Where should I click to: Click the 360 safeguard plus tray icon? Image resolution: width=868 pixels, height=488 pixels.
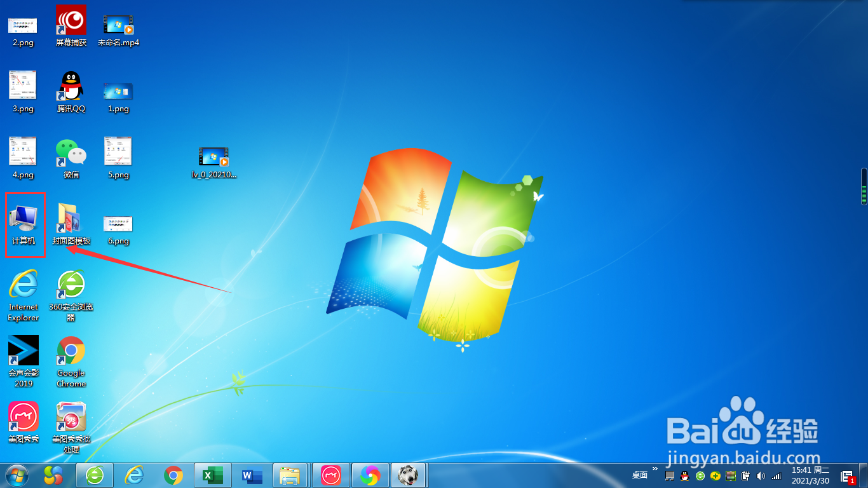(x=715, y=475)
